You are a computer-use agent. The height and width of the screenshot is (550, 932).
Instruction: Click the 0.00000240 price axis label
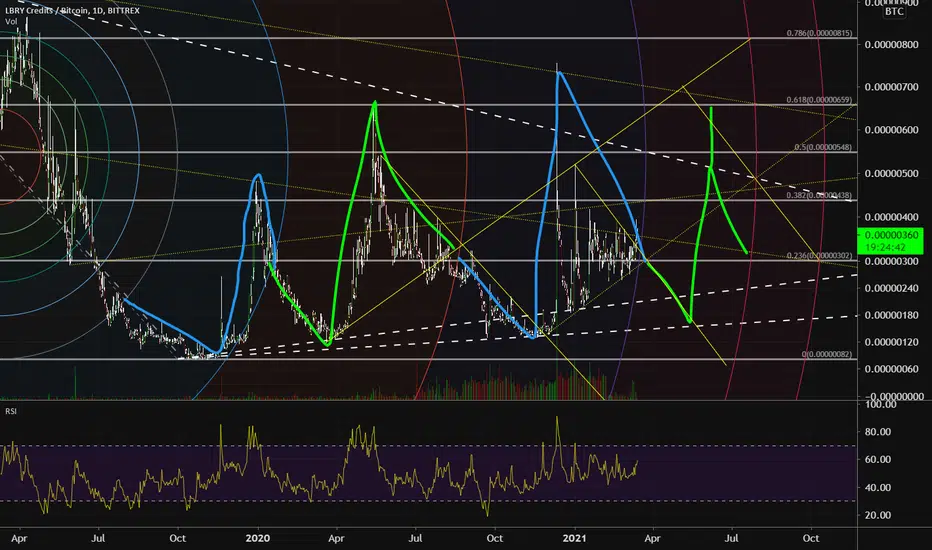(x=891, y=288)
